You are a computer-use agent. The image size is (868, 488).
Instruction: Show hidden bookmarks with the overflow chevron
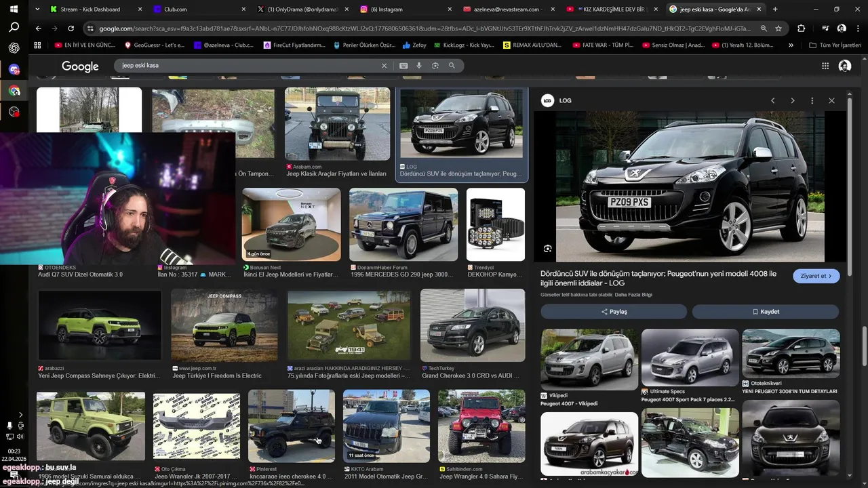[x=791, y=45]
